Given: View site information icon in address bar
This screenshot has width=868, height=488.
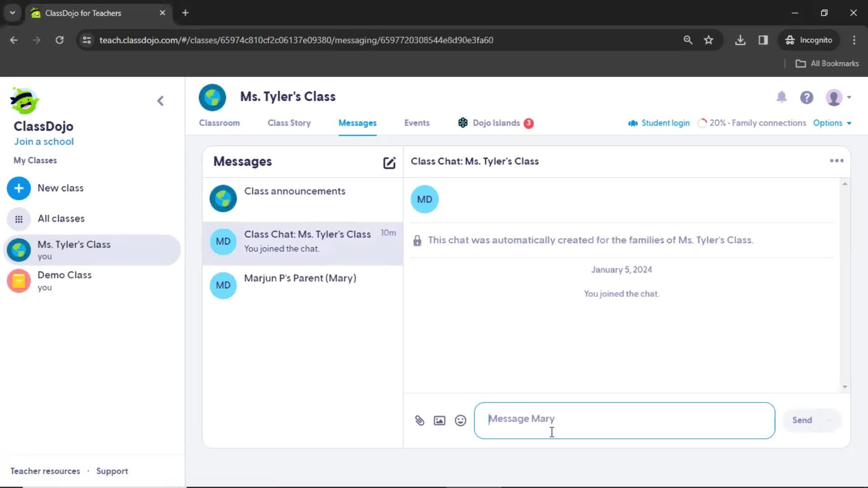Looking at the screenshot, I should [x=87, y=40].
